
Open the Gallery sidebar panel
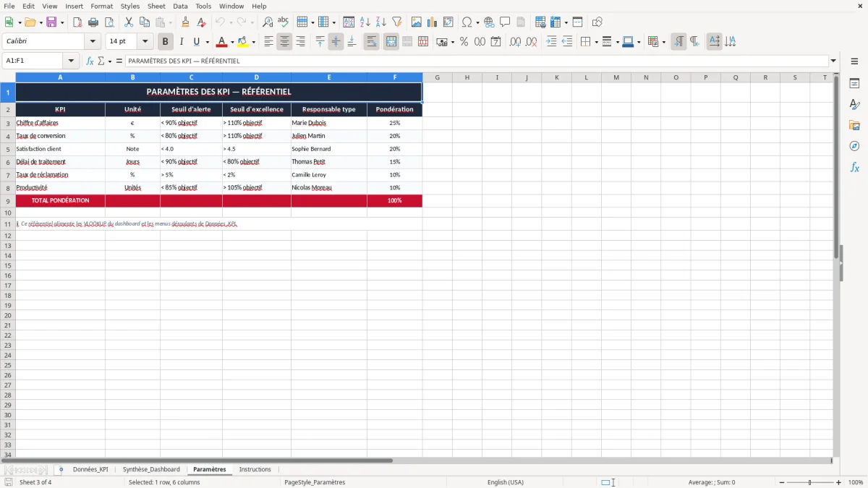pyautogui.click(x=854, y=126)
